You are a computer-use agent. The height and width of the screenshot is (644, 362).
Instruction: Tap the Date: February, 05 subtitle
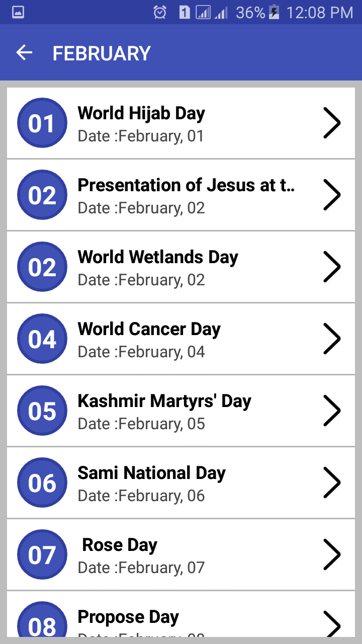coord(141,424)
